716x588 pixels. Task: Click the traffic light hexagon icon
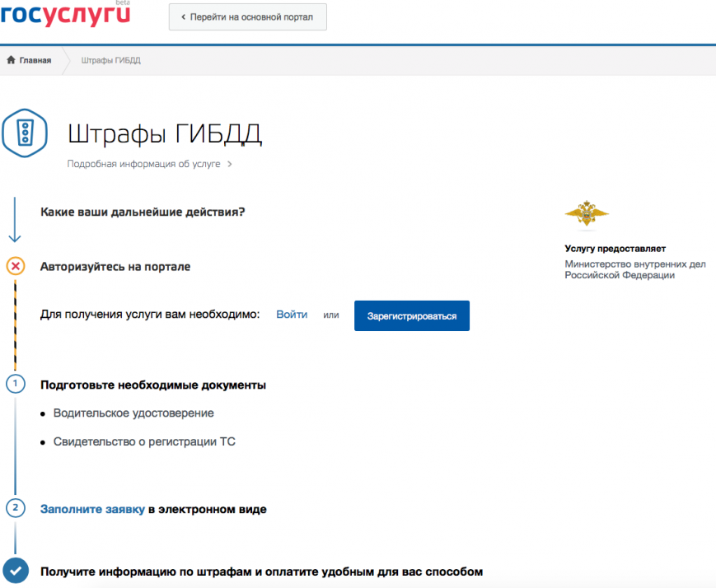click(25, 133)
